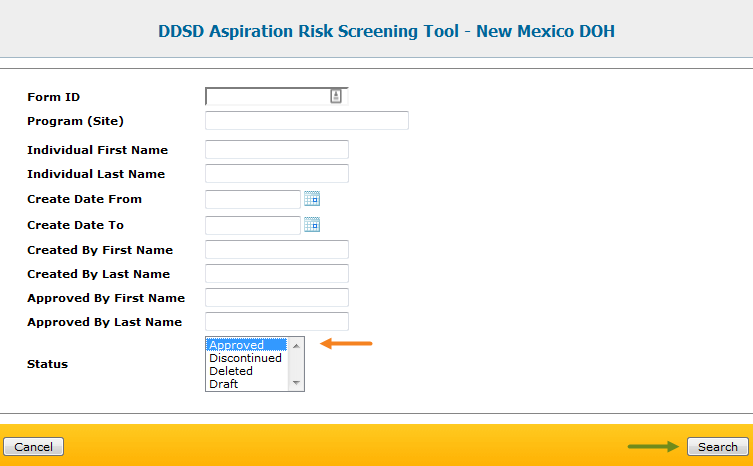The width and height of the screenshot is (753, 466).
Task: Click the Individual First Name field
Action: coord(277,149)
